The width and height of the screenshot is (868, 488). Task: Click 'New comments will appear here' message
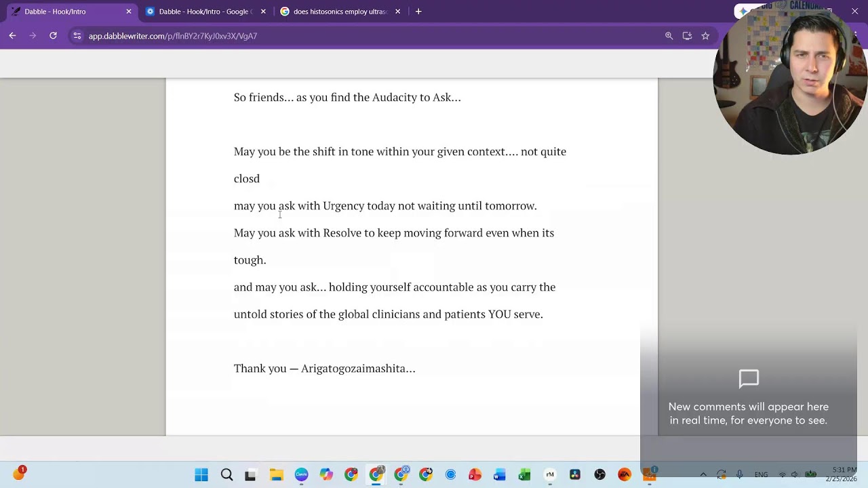click(x=749, y=413)
